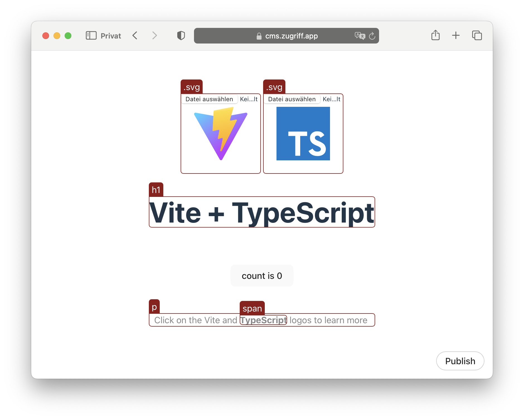524x420 pixels.
Task: Show the tab overview icon
Action: pyautogui.click(x=477, y=35)
